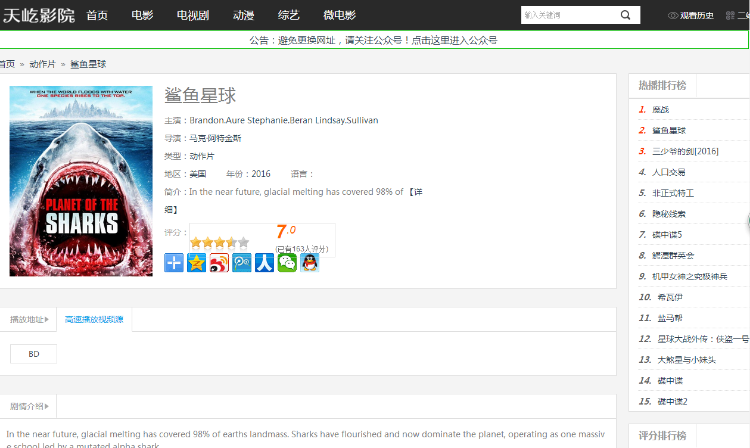Open ranking item 10 希瓦伊
This screenshot has height=448, width=750.
click(x=670, y=297)
